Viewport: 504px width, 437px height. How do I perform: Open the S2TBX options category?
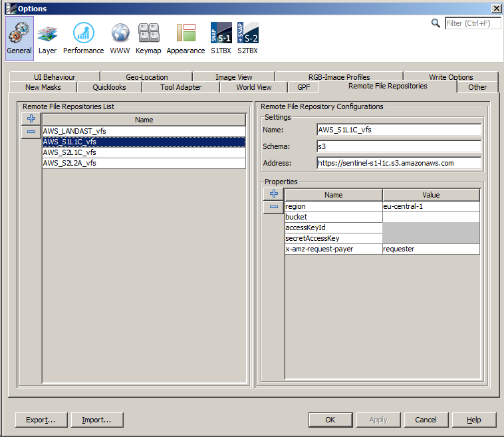point(247,39)
